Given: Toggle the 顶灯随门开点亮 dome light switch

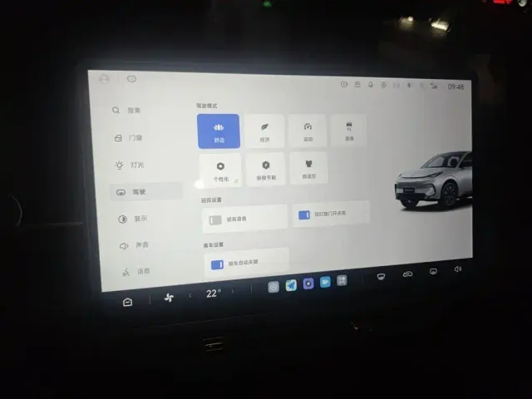Looking at the screenshot, I should point(304,214).
